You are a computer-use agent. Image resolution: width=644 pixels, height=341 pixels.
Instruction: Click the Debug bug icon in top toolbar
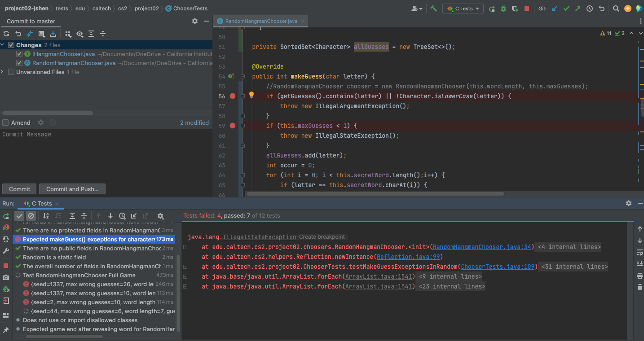503,9
